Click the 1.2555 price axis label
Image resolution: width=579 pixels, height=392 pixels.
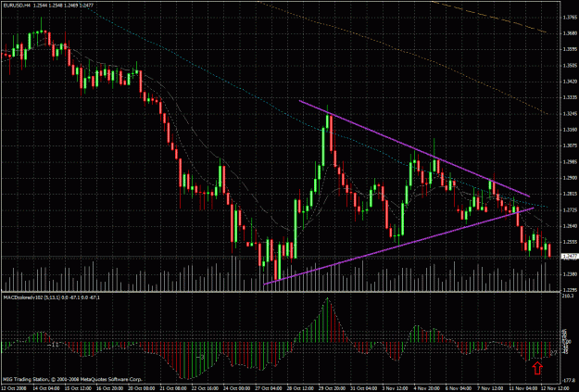pyautogui.click(x=568, y=243)
